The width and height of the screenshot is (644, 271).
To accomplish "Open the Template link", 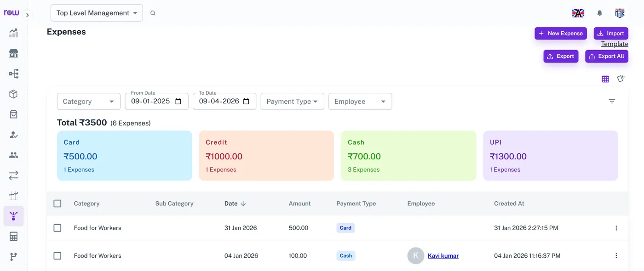I will [x=615, y=44].
